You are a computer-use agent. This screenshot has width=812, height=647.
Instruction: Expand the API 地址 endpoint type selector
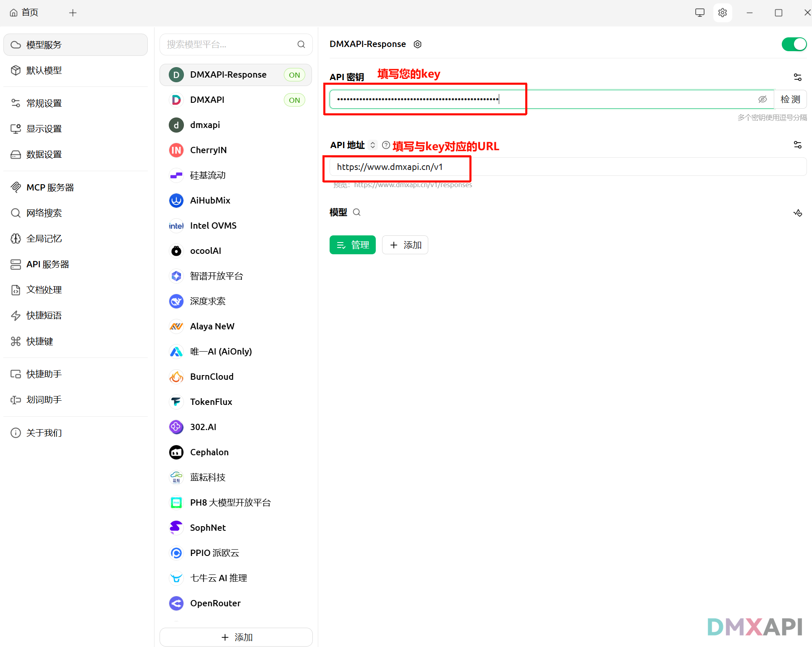372,145
